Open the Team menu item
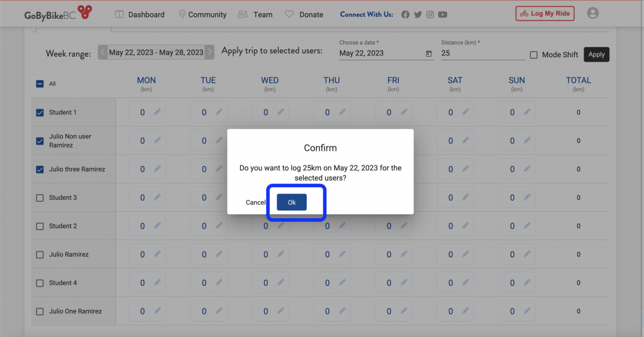The width and height of the screenshot is (644, 337). click(255, 14)
